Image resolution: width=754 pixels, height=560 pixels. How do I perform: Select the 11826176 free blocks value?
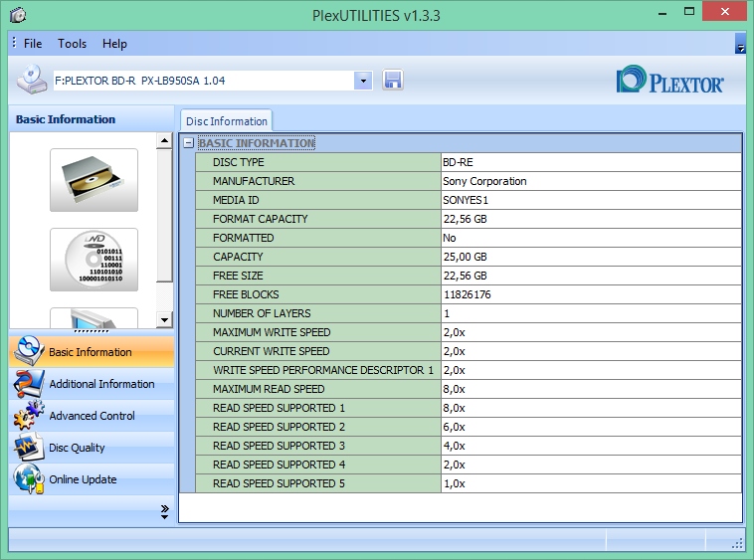click(x=591, y=294)
